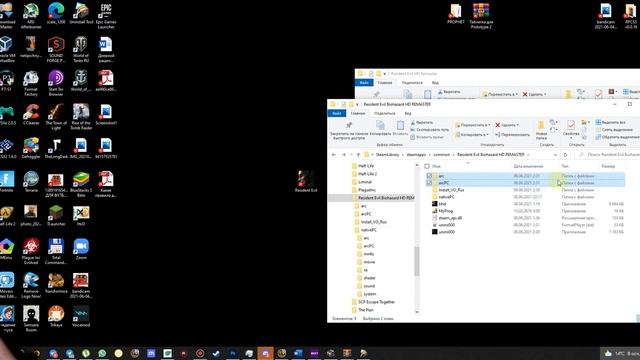Select Resident Evil icon on desktop
The image size is (640, 360).
pyautogui.click(x=306, y=182)
